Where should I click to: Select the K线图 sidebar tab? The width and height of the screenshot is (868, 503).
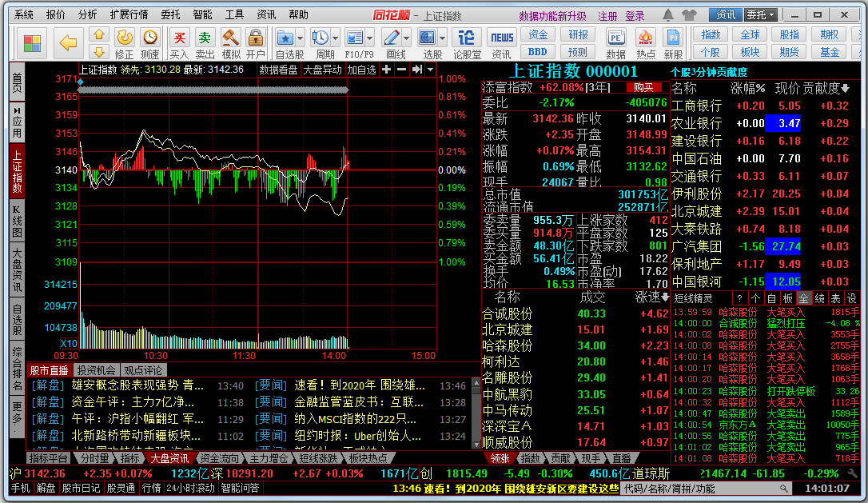pos(17,222)
